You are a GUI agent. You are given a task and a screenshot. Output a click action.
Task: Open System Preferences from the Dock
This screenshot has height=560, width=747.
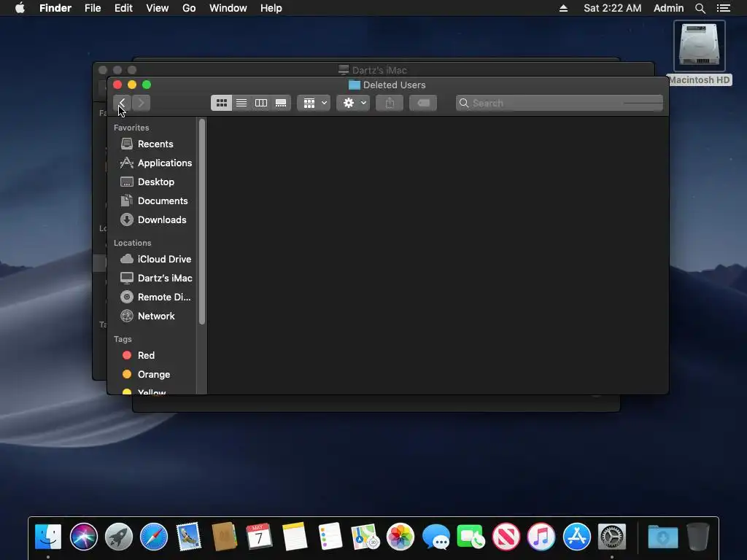(x=612, y=537)
